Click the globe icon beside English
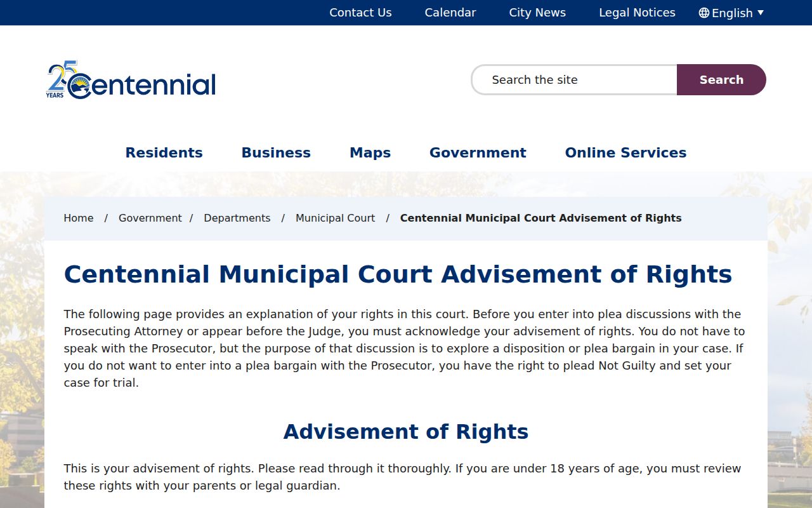812x508 pixels. point(704,13)
